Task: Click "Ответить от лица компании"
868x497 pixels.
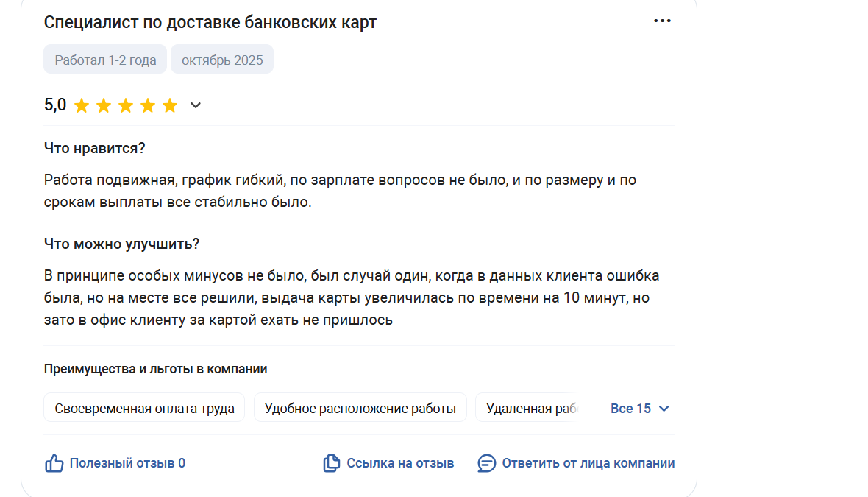Action: (x=588, y=463)
